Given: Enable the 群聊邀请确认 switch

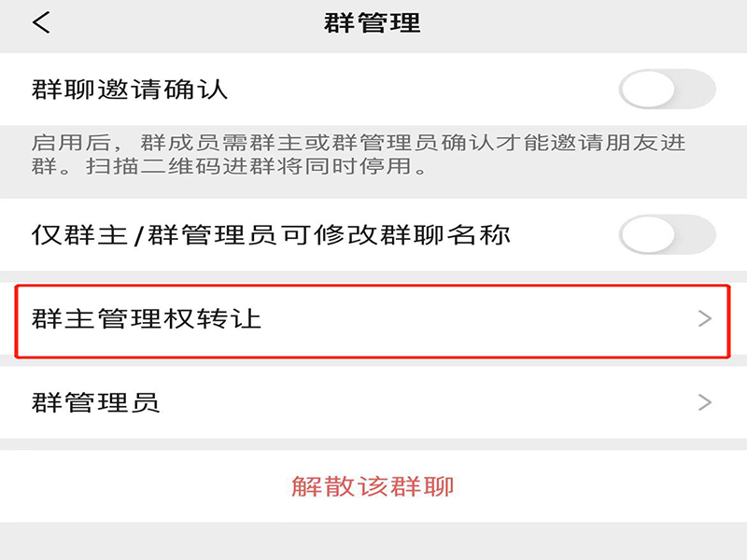Looking at the screenshot, I should (x=667, y=91).
